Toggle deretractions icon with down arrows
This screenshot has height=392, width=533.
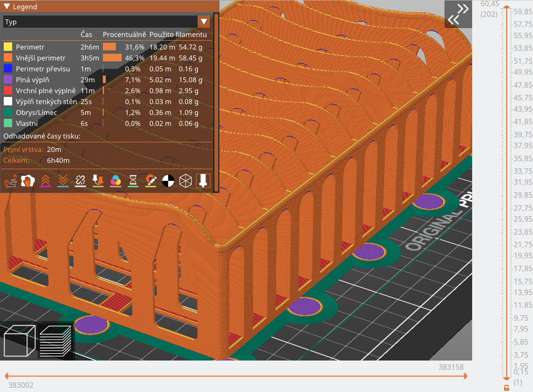coord(63,180)
